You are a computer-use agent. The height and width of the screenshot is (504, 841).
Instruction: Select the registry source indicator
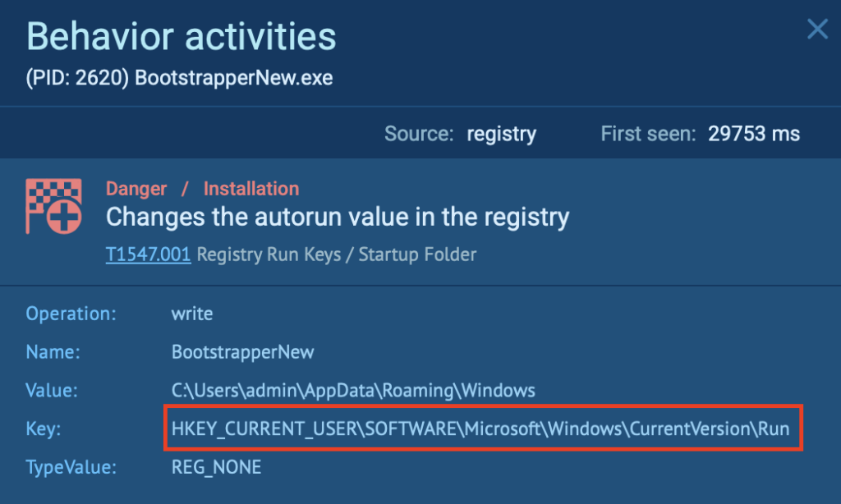(x=502, y=133)
